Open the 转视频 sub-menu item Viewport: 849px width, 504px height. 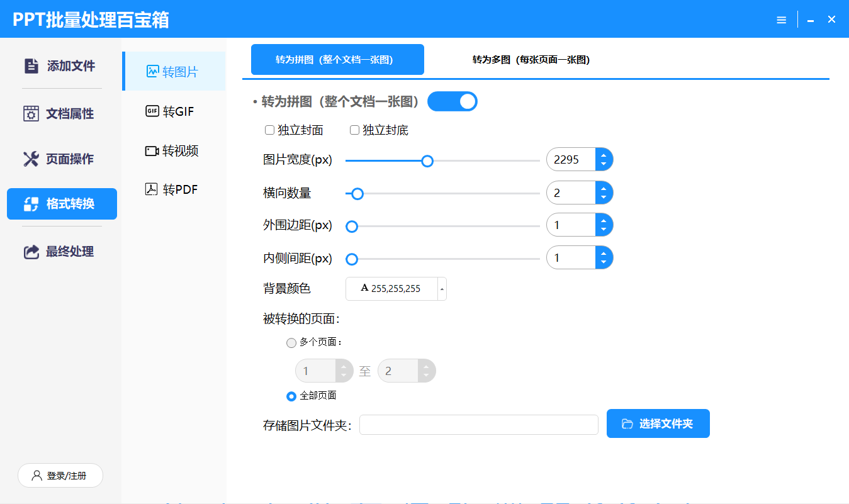coord(174,151)
